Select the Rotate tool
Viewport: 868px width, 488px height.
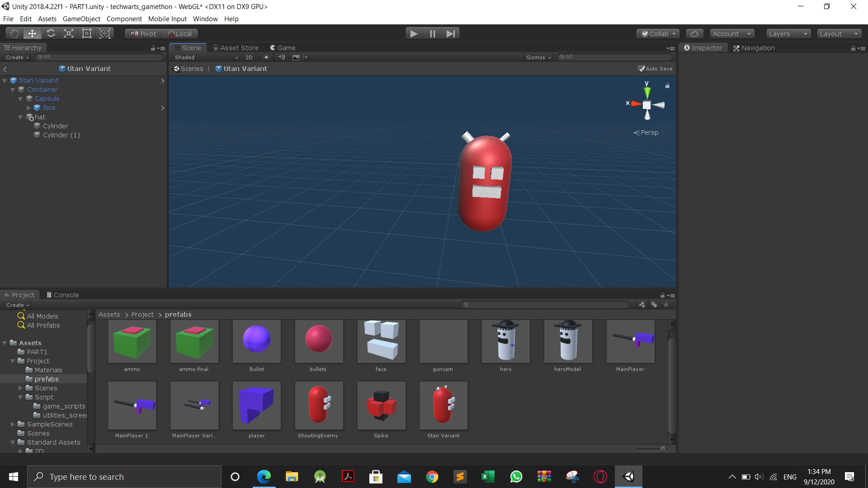pyautogui.click(x=51, y=33)
